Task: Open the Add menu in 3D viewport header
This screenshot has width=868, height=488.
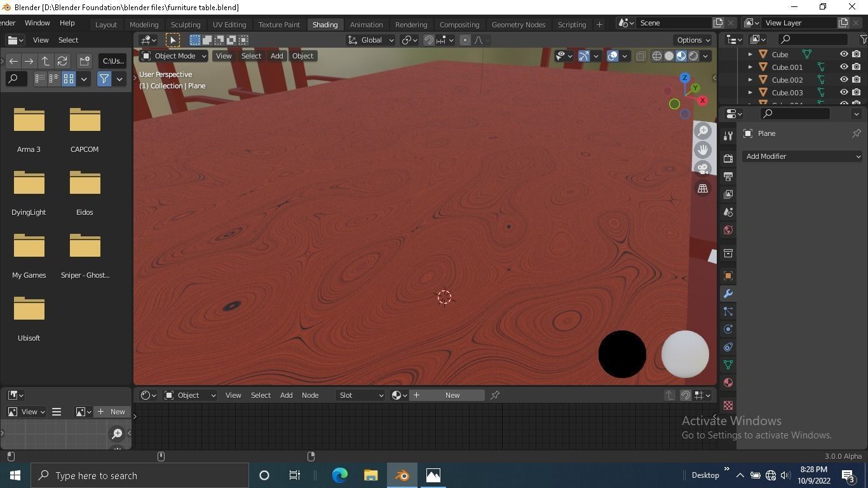Action: (x=276, y=56)
